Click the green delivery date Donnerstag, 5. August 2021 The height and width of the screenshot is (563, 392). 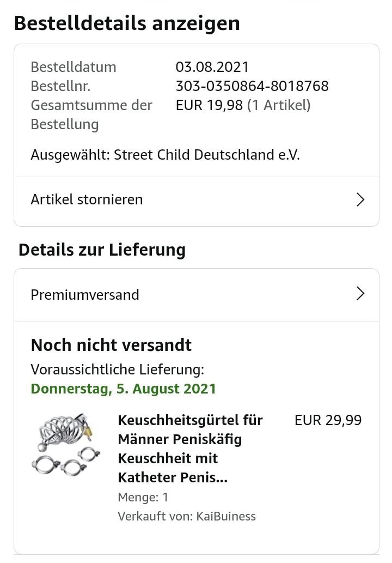pyautogui.click(x=124, y=389)
